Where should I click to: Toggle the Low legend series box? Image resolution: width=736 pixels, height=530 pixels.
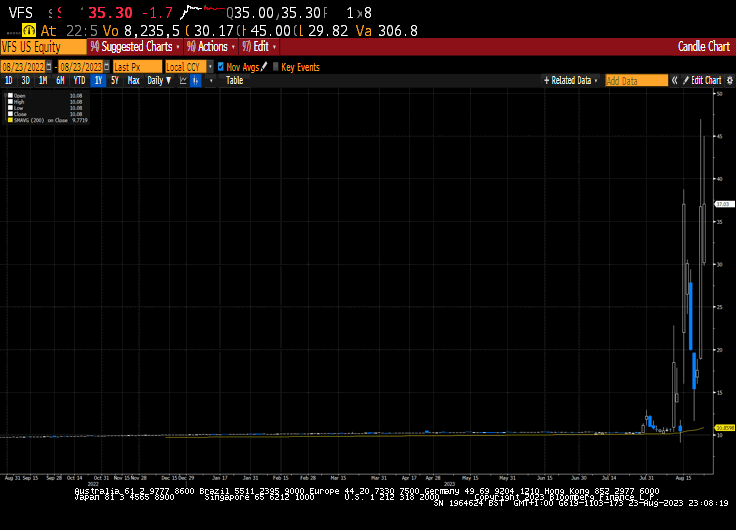point(10,108)
